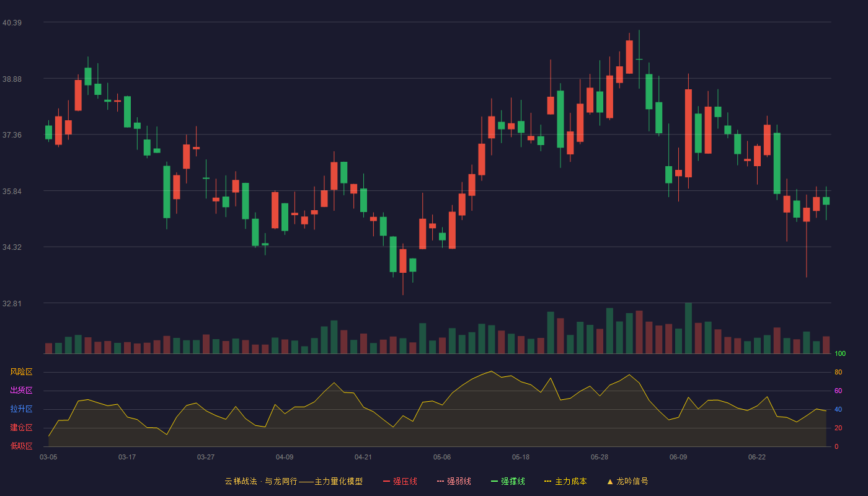Click the 37.36 price axis label
Image resolution: width=868 pixels, height=496 pixels.
(x=12, y=135)
